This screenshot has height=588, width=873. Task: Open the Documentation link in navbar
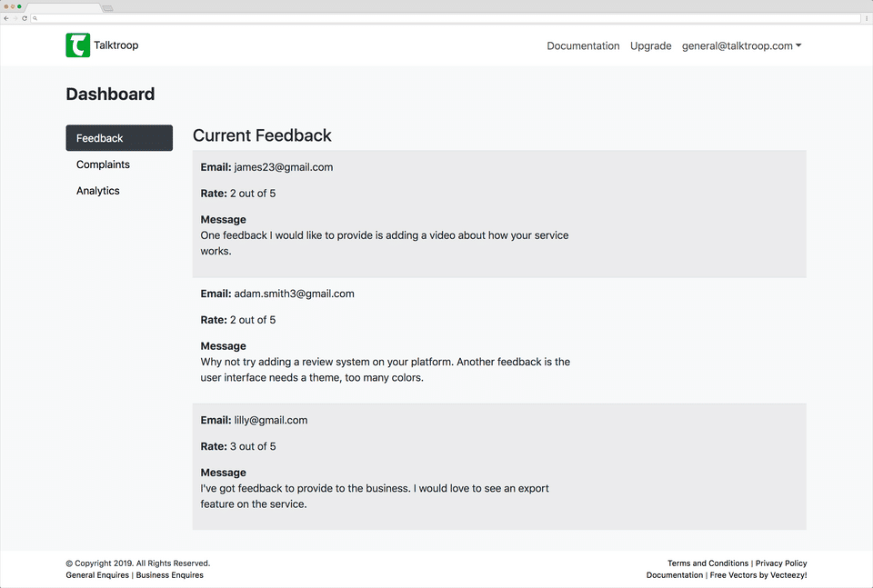click(583, 46)
